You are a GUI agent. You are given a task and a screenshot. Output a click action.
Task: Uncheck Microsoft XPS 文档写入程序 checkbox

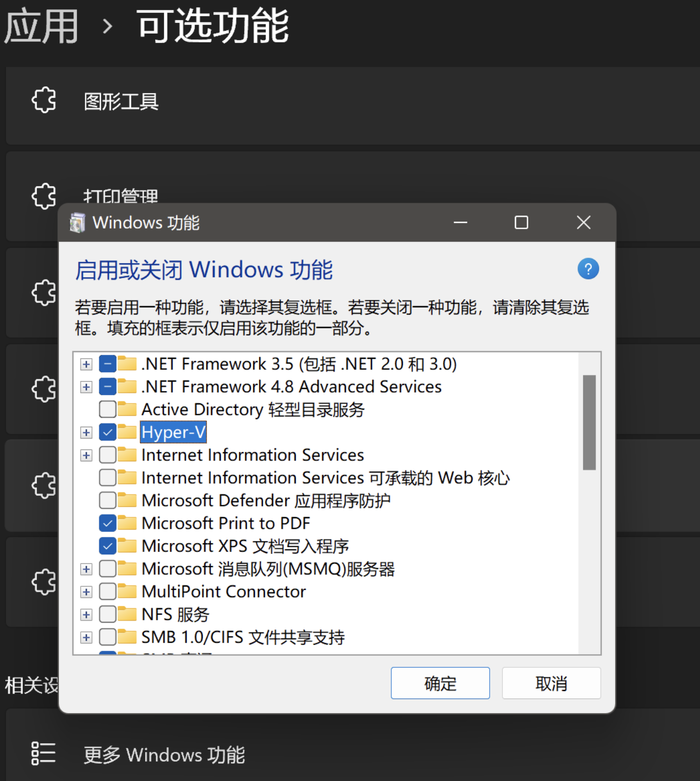pyautogui.click(x=108, y=546)
